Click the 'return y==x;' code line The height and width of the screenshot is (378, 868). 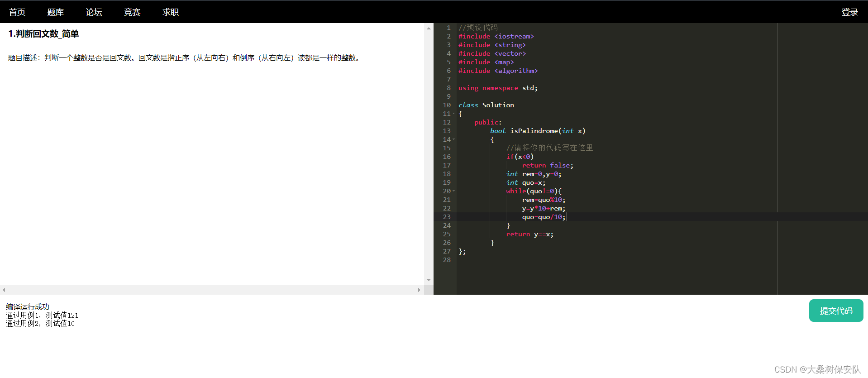click(529, 234)
